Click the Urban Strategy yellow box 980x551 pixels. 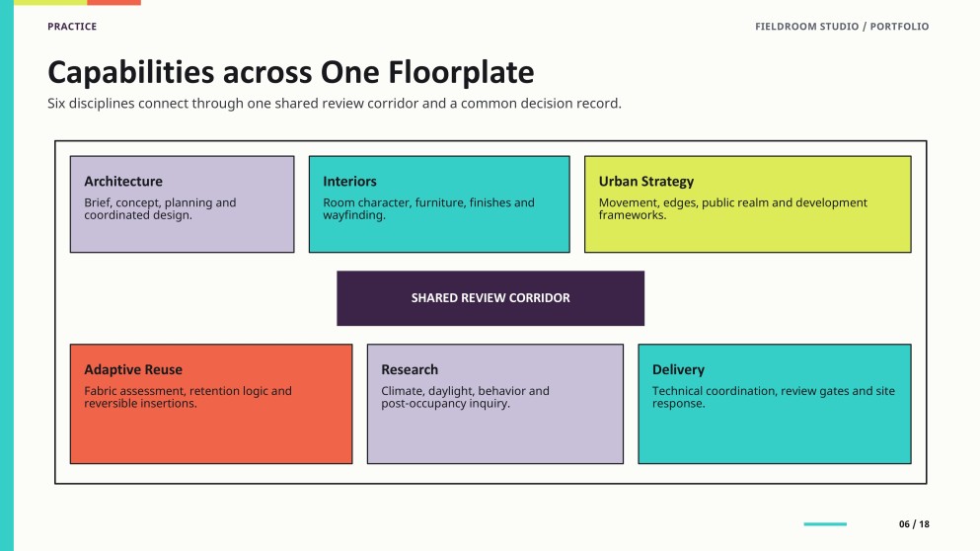pos(747,204)
